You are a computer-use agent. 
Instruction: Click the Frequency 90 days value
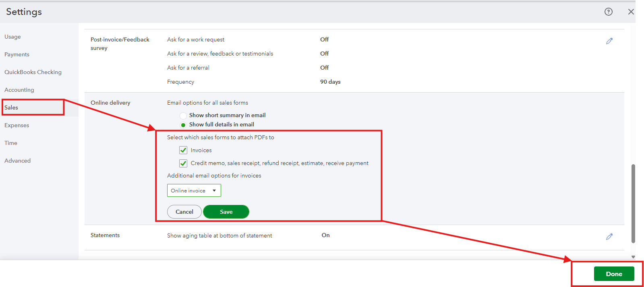(330, 82)
